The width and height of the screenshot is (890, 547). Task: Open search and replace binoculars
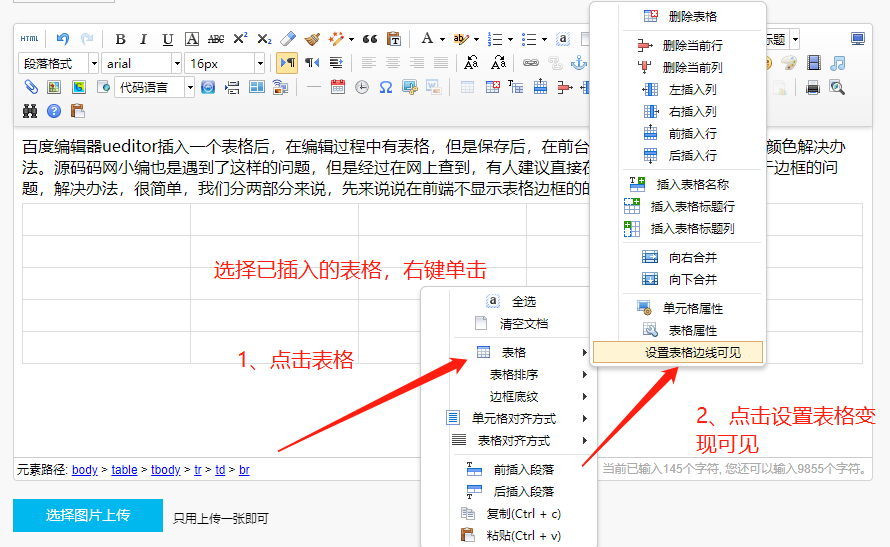point(30,111)
